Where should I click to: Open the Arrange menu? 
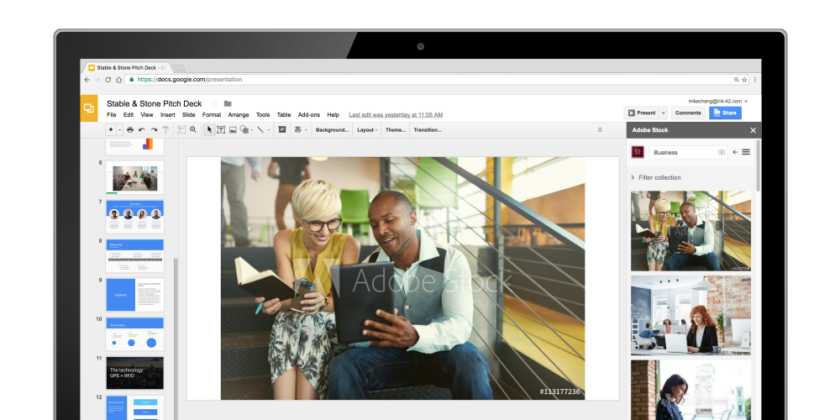tap(238, 115)
